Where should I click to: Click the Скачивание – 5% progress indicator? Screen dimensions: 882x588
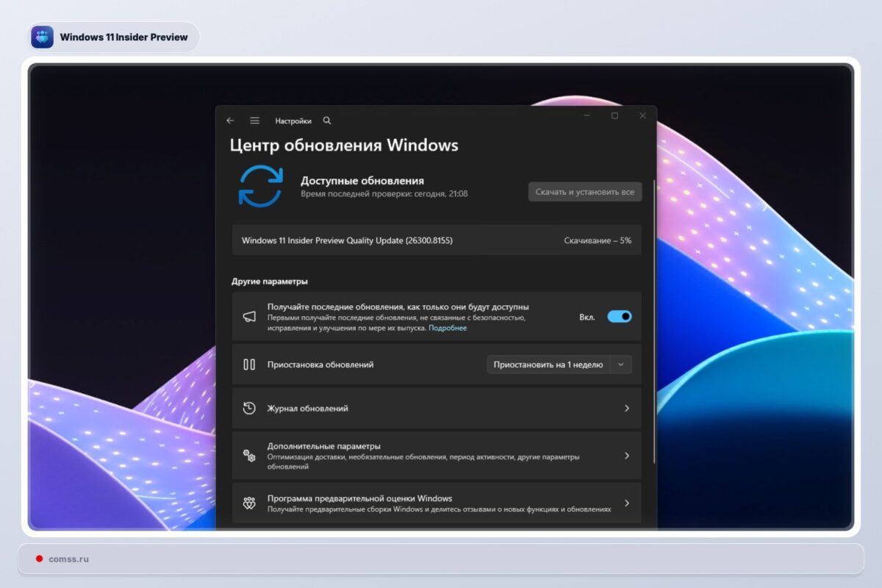[x=596, y=240]
